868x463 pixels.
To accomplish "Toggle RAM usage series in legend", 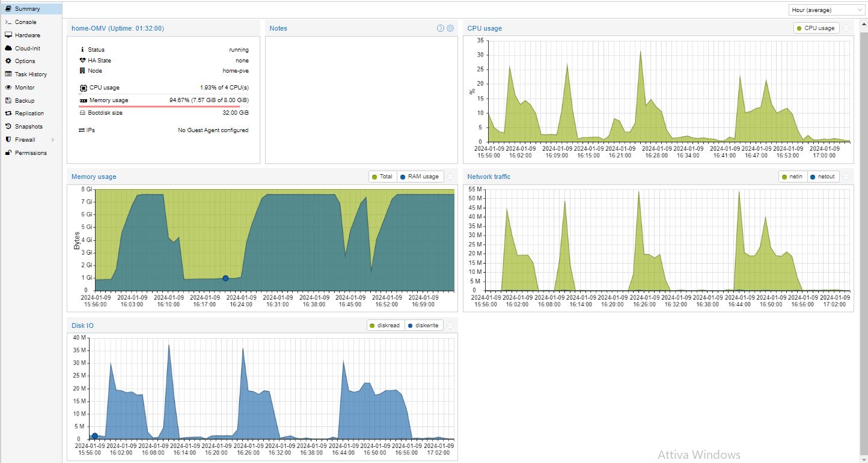I will [420, 177].
